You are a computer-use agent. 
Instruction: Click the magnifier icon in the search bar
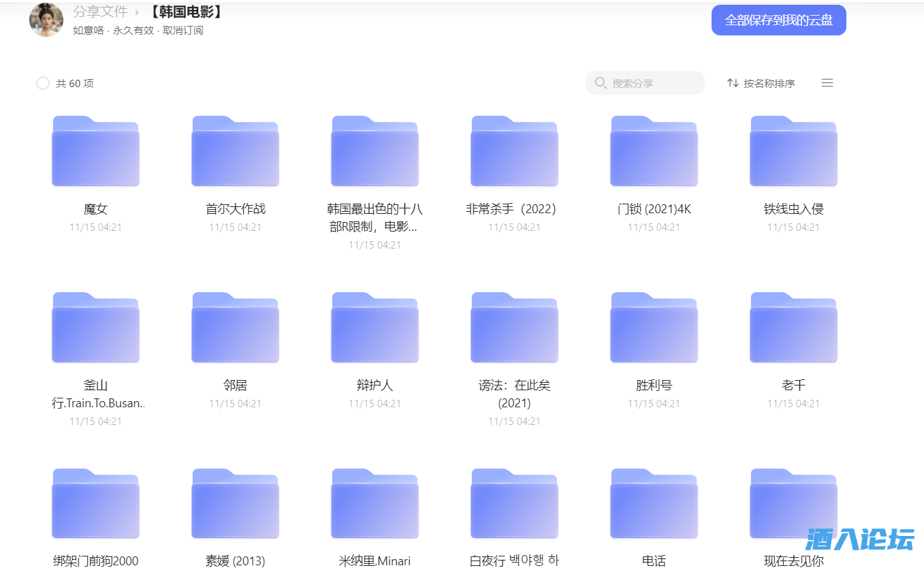point(600,82)
